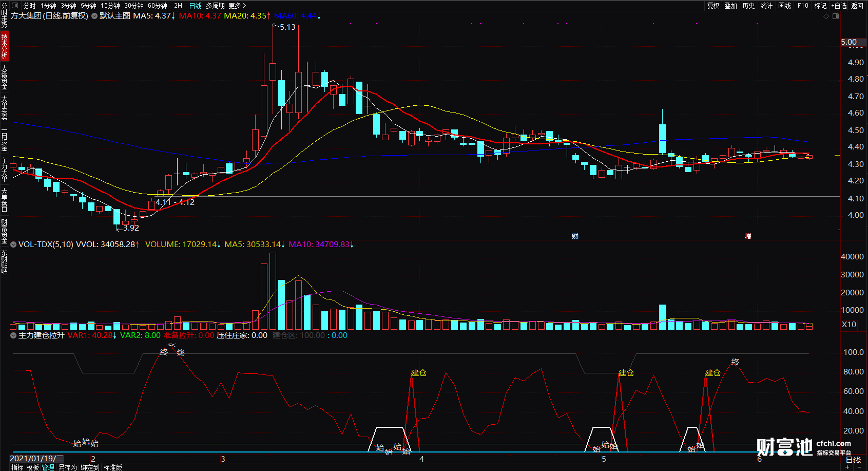The height and width of the screenshot is (471, 868).
Task: Open the 大盘资金 sidebar tab
Action: [4, 77]
